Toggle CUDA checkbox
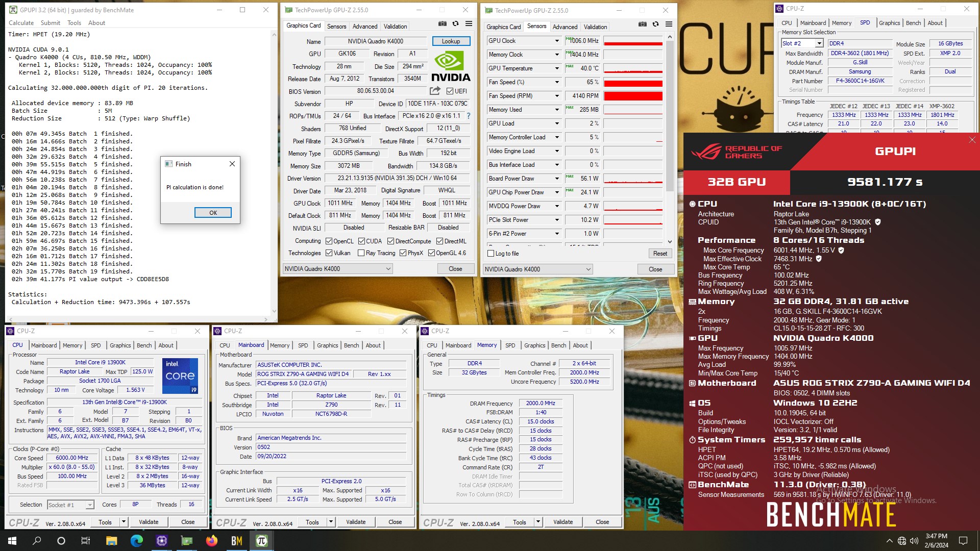The image size is (980, 551). click(361, 241)
